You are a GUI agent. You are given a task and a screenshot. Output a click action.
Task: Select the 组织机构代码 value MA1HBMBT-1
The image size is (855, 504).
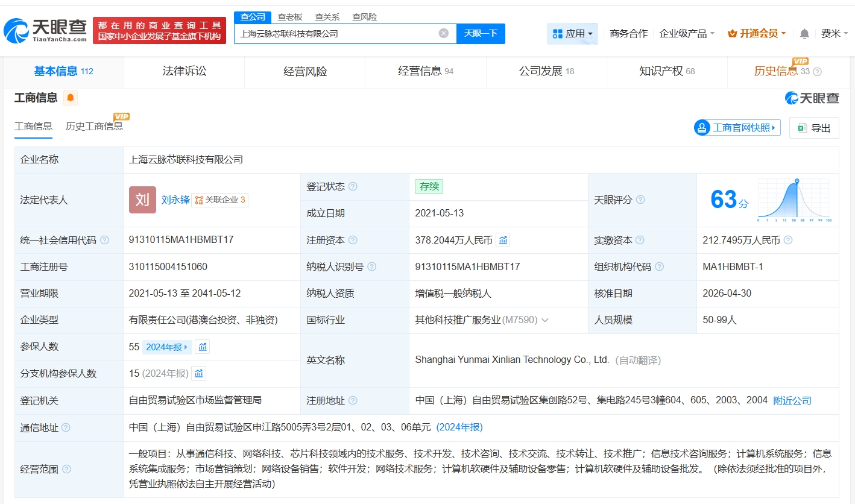[x=733, y=266]
